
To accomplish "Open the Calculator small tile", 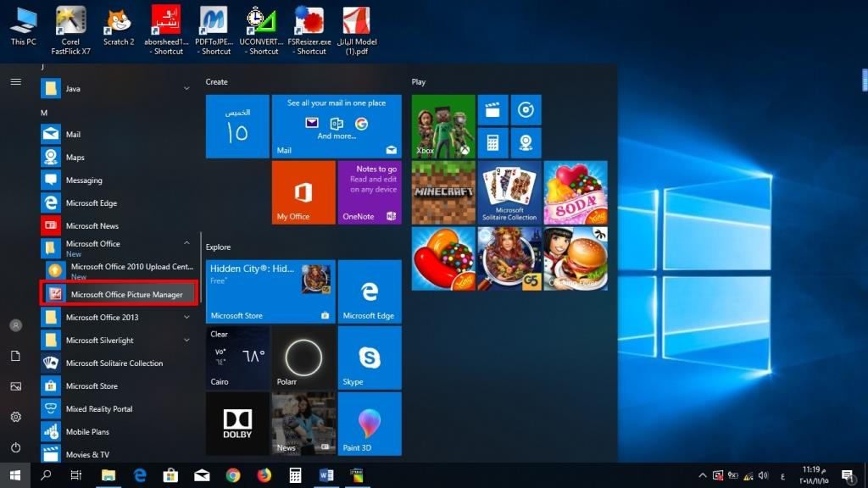I will click(492, 143).
